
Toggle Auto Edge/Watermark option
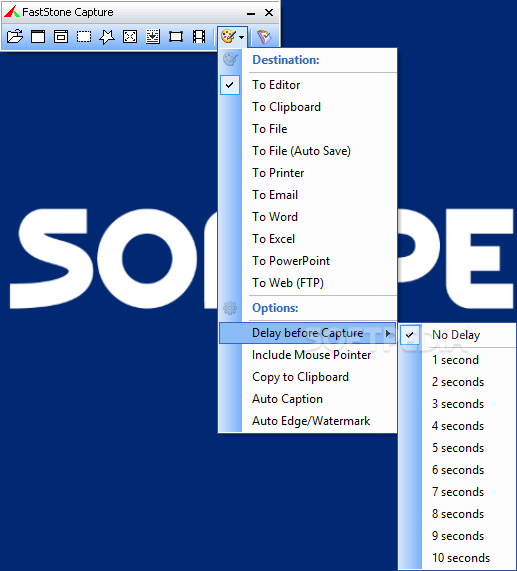tap(308, 421)
